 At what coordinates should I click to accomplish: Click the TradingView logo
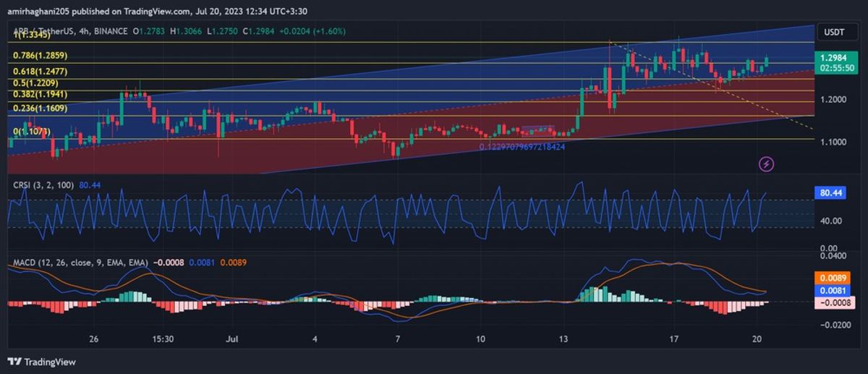42,362
